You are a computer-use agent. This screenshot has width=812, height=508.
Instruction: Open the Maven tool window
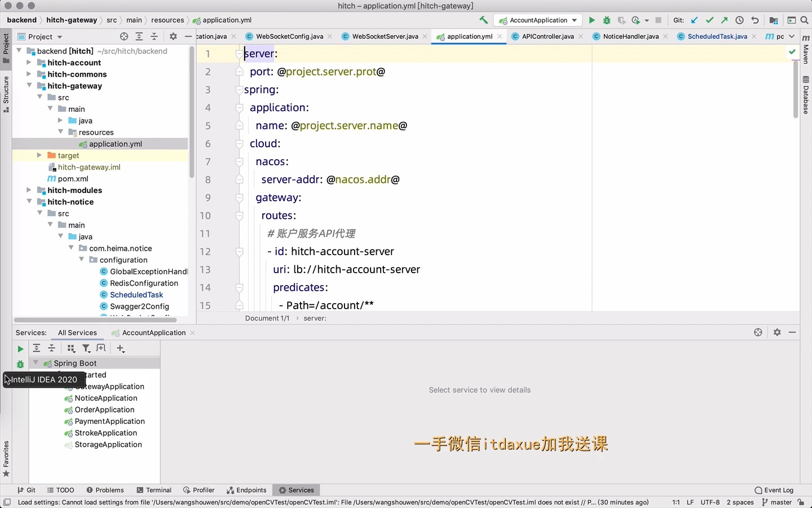pos(806,49)
